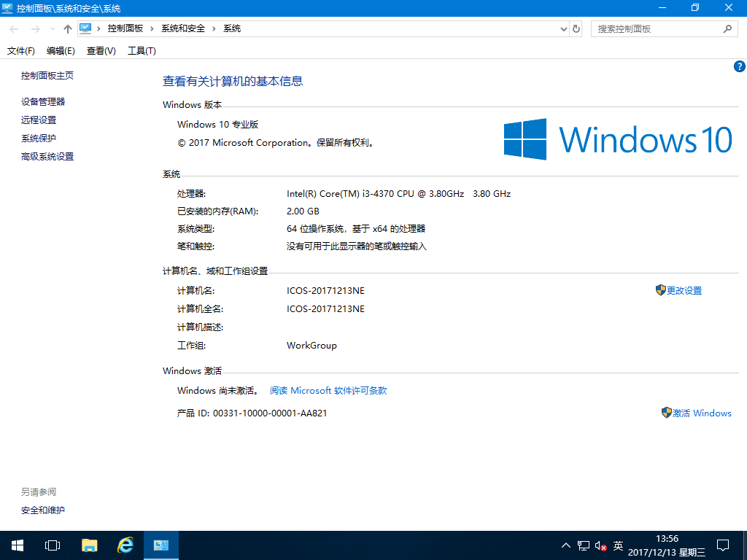Click computer name ICOS-20171213NE beside 计算机名
Viewport: 747px width, 560px height.
point(325,291)
